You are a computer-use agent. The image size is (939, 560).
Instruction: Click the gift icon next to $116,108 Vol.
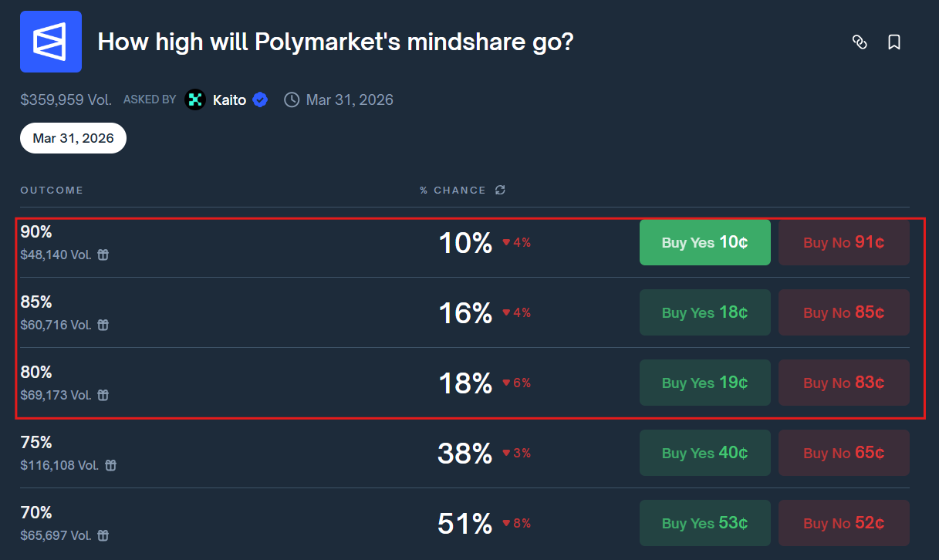(x=110, y=465)
